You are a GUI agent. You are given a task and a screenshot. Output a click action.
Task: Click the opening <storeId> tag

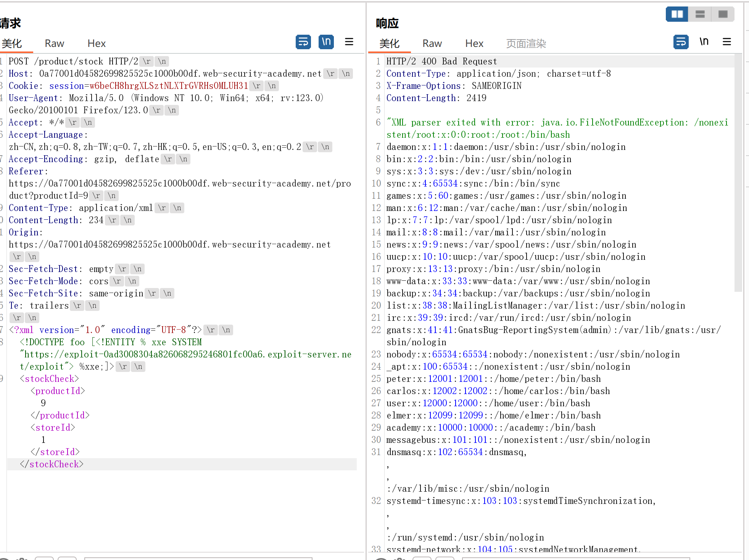pos(53,428)
